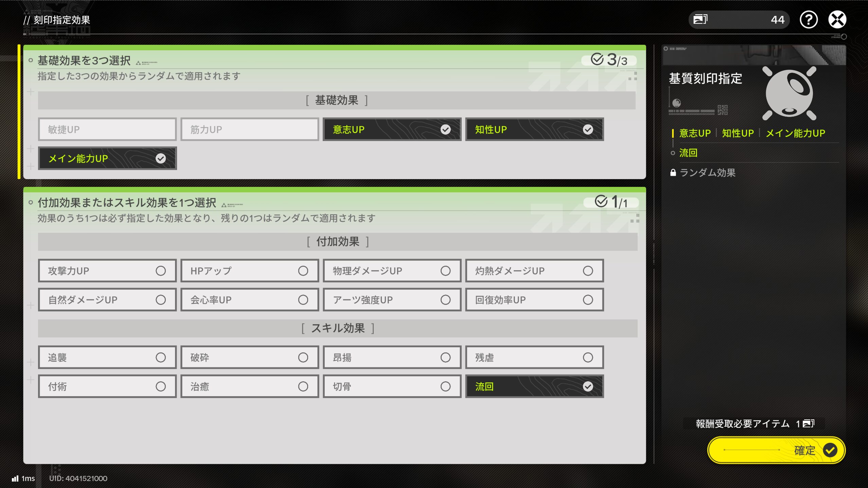This screenshot has height=488, width=868.
Task: Select the 治癒 skill effect option
Action: coord(250,386)
